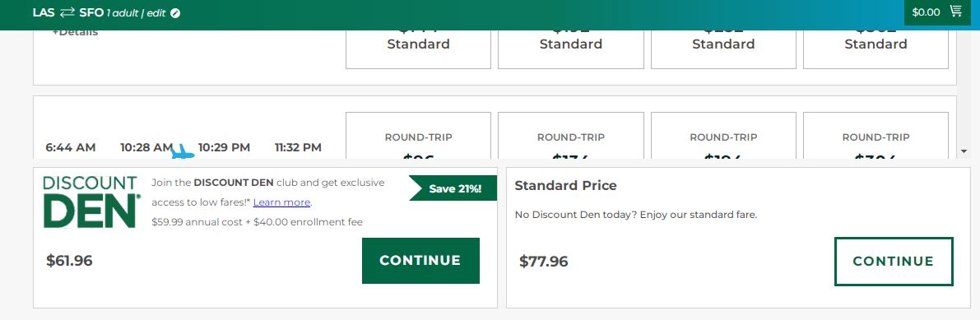Click the pencil edit icon beside 1 adult
This screenshot has height=320, width=980.
point(175,13)
